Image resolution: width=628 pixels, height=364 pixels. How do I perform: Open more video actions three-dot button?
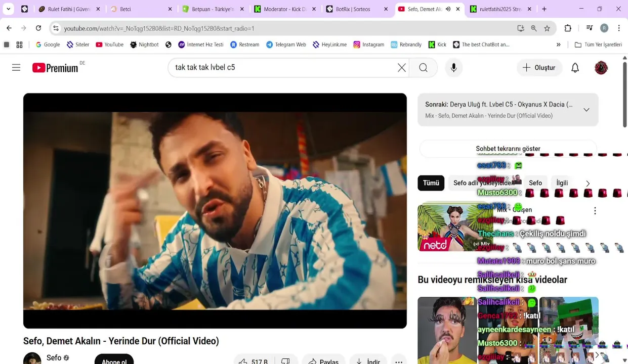coord(399,361)
